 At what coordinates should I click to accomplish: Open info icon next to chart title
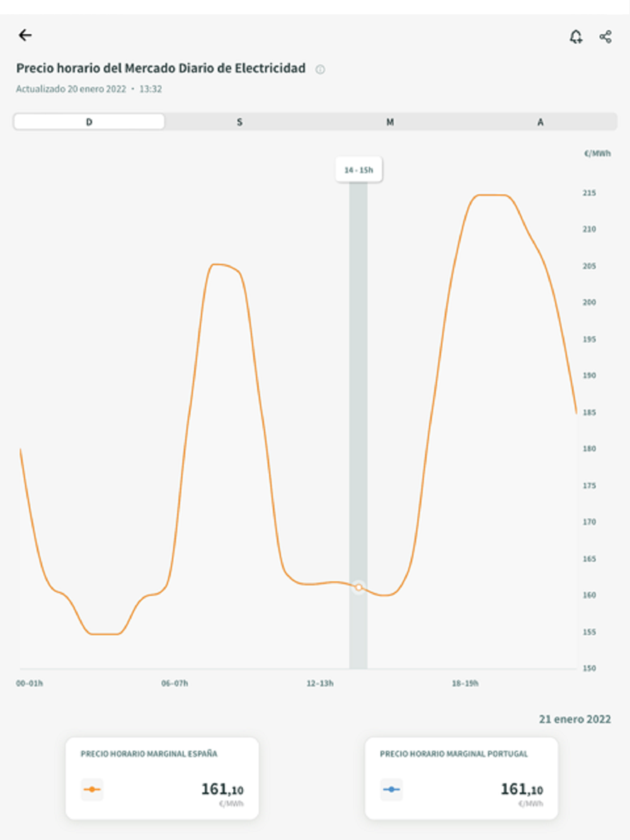(320, 69)
